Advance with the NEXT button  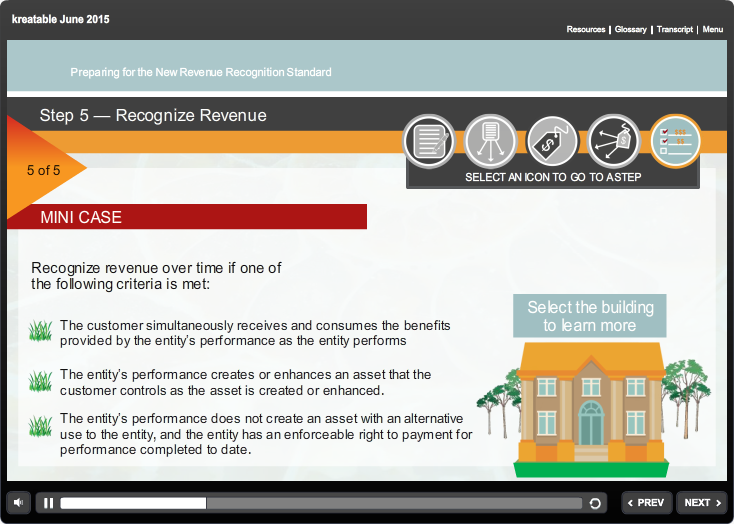click(x=701, y=503)
